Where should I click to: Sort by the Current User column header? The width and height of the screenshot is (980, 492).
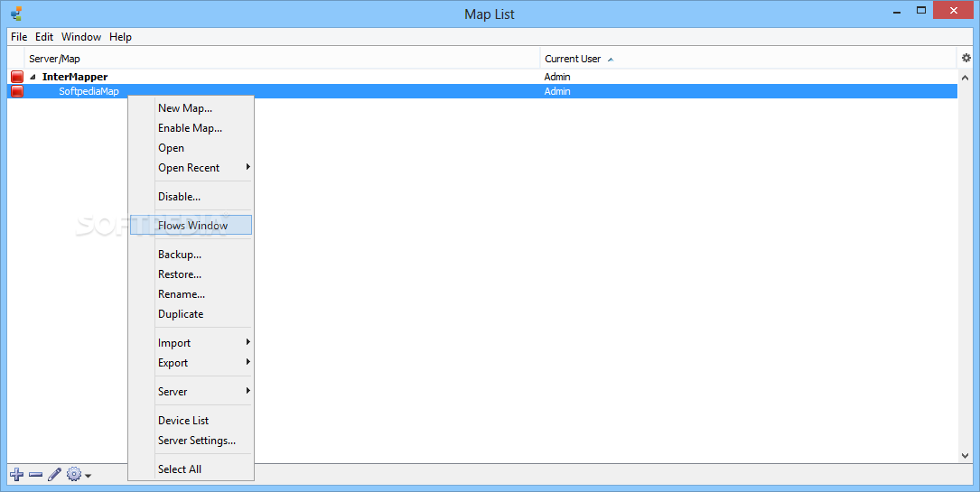pos(748,58)
